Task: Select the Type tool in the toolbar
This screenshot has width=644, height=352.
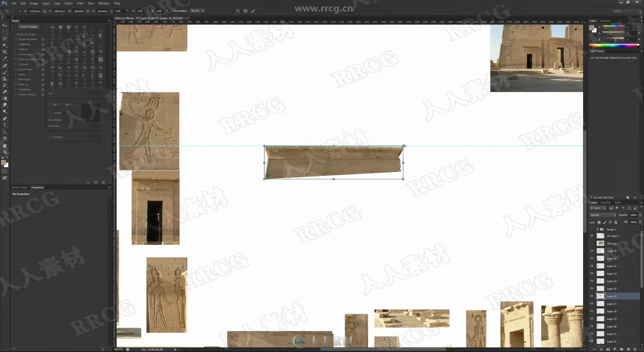Action: (5, 125)
